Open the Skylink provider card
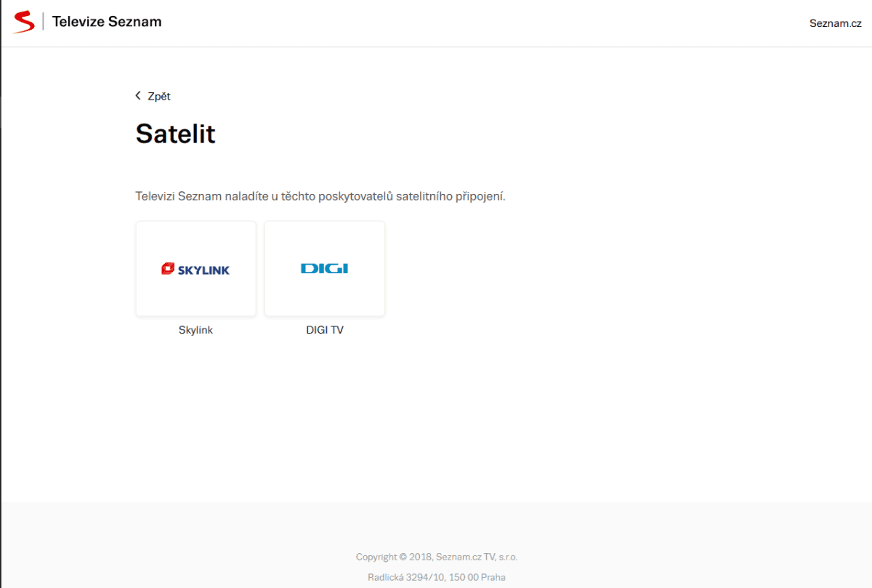The image size is (872, 588). [x=195, y=269]
